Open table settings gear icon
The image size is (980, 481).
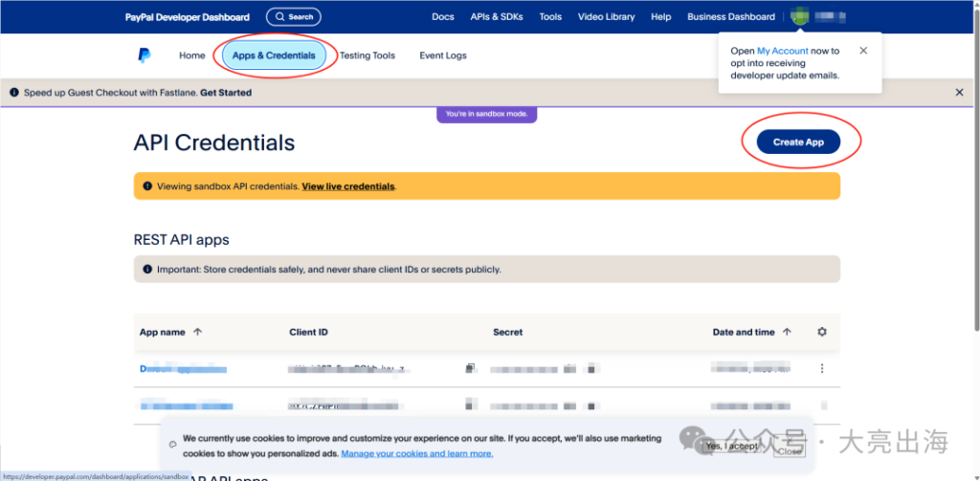(822, 332)
